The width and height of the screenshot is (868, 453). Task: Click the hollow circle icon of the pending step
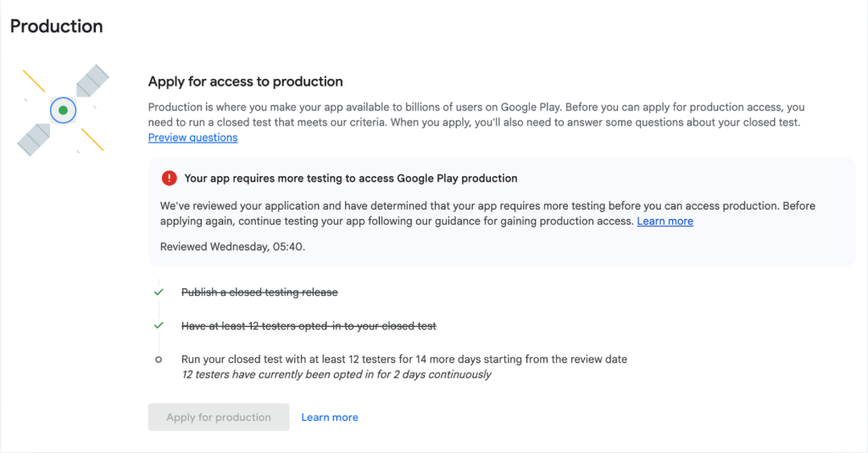tap(159, 360)
